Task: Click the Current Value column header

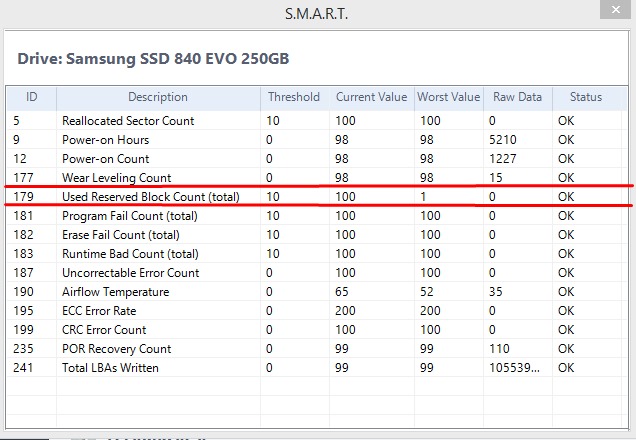Action: click(371, 97)
